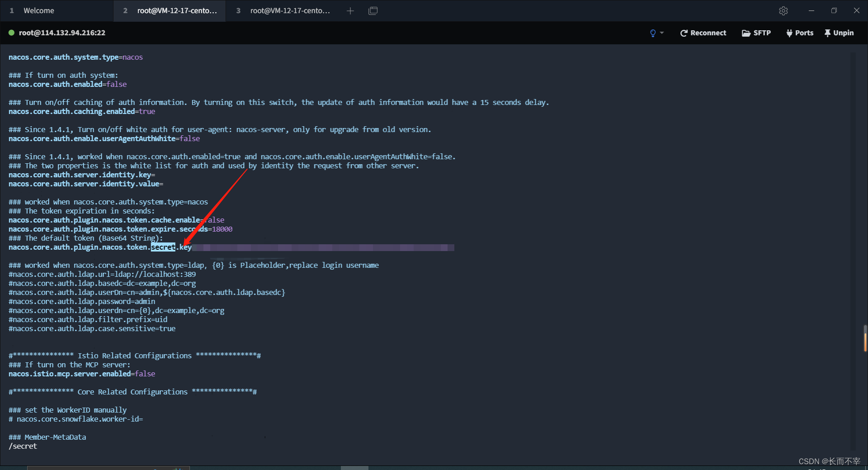868x470 pixels.
Task: Click the Reconnect button
Action: tap(708, 33)
